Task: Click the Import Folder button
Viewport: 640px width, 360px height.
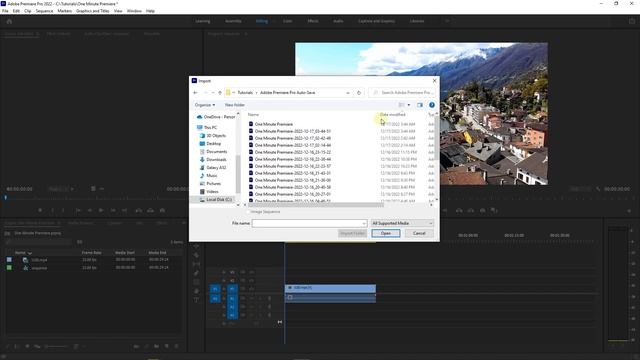Action: point(353,233)
